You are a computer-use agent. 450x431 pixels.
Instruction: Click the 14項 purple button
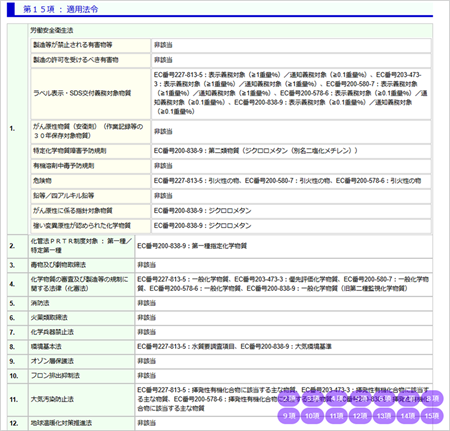pyautogui.click(x=408, y=416)
